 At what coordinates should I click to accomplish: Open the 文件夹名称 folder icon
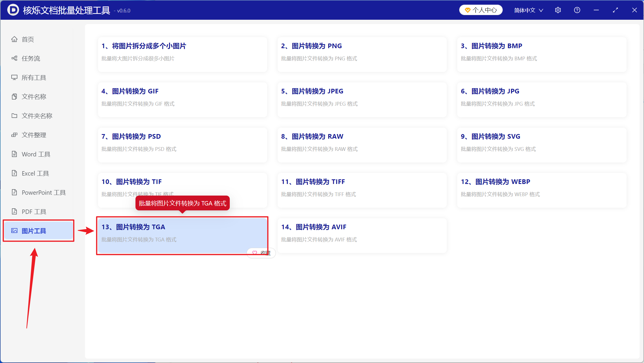point(14,116)
